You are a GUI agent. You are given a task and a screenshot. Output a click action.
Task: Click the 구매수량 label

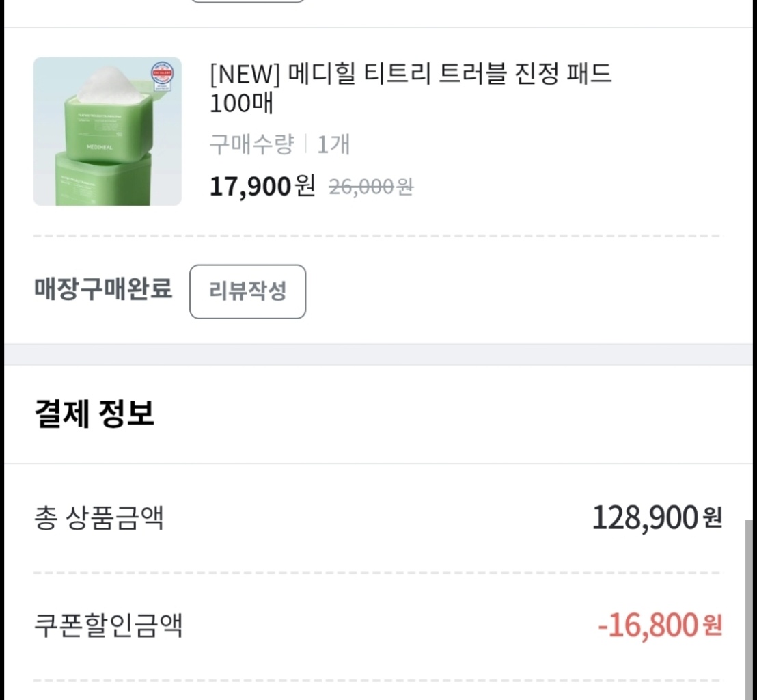click(251, 145)
